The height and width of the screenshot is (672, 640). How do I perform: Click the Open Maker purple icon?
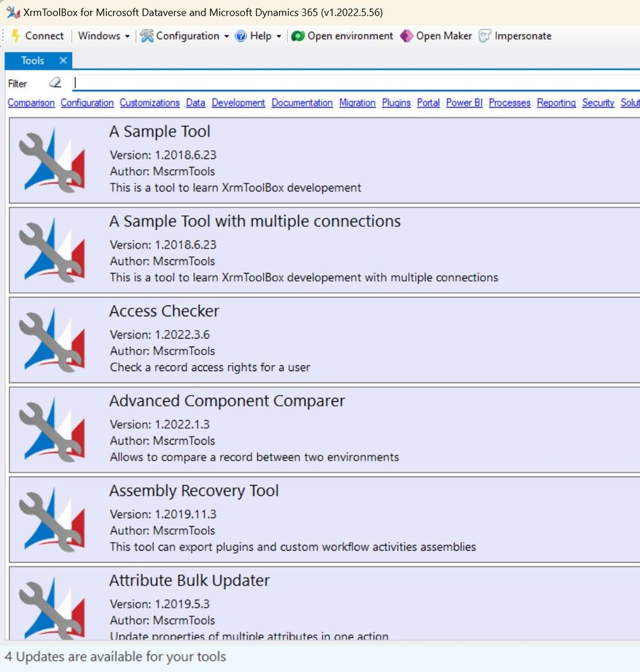[406, 36]
